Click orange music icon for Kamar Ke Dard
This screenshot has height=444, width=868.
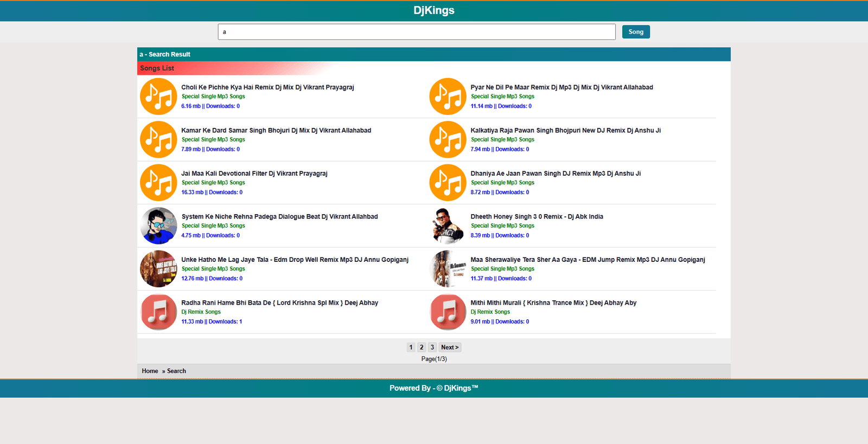[158, 140]
